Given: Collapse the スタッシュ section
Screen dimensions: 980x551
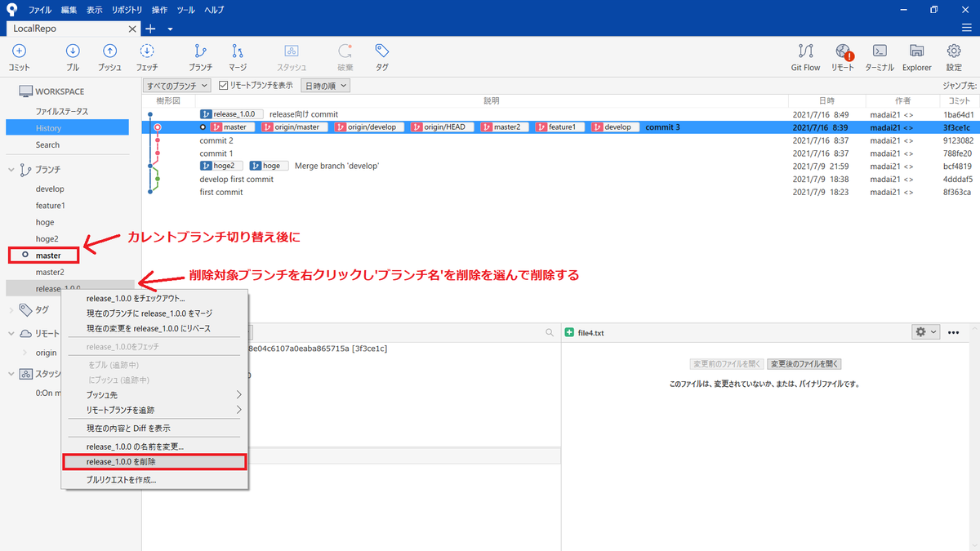Looking at the screenshot, I should pyautogui.click(x=11, y=374).
